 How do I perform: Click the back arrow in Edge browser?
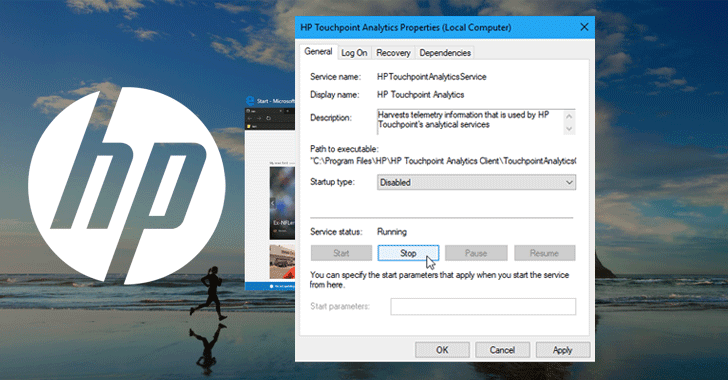(250, 118)
